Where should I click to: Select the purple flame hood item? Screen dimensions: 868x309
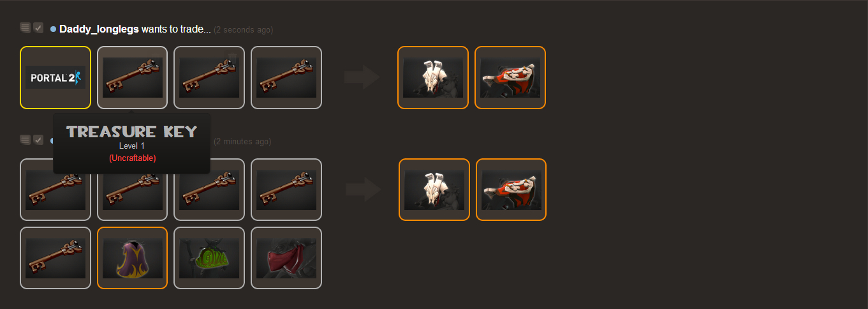[133, 258]
